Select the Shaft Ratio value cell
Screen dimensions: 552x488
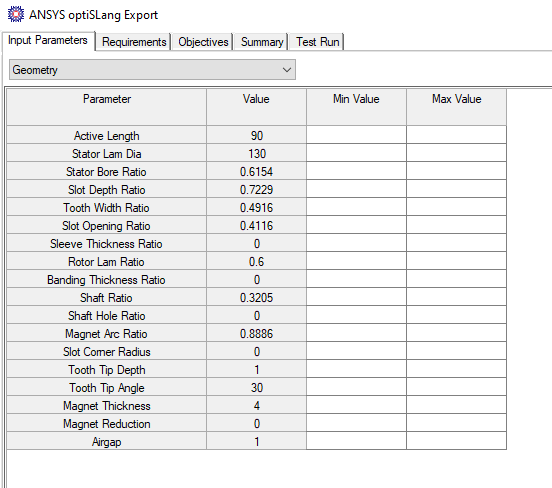256,297
